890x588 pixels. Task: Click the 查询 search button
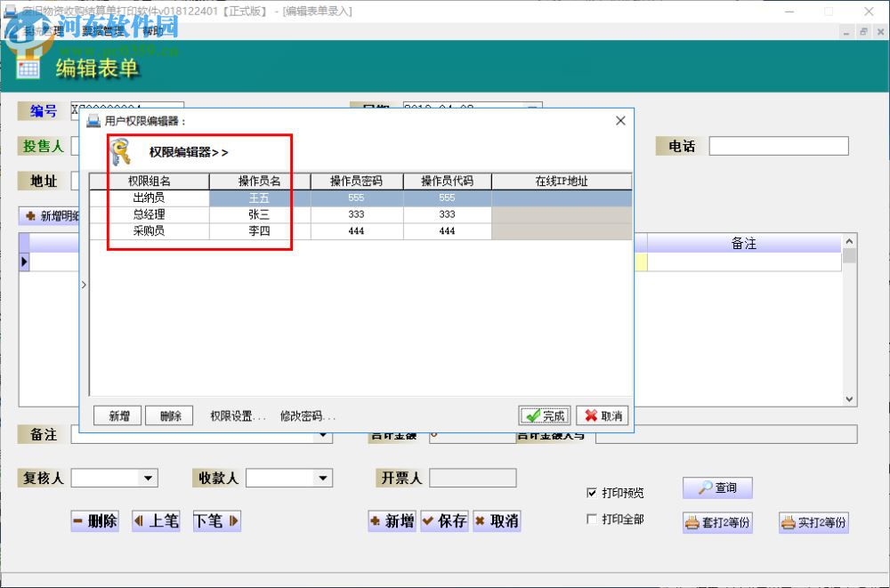point(717,487)
